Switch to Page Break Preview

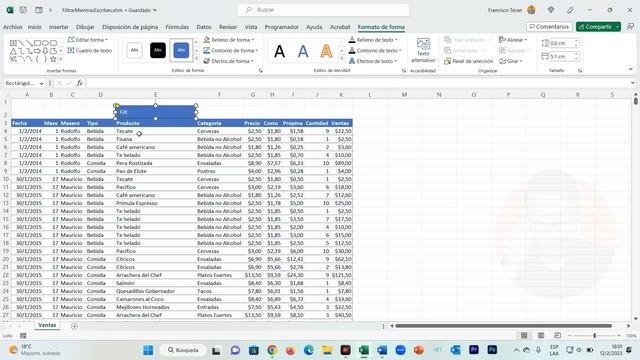click(558, 336)
